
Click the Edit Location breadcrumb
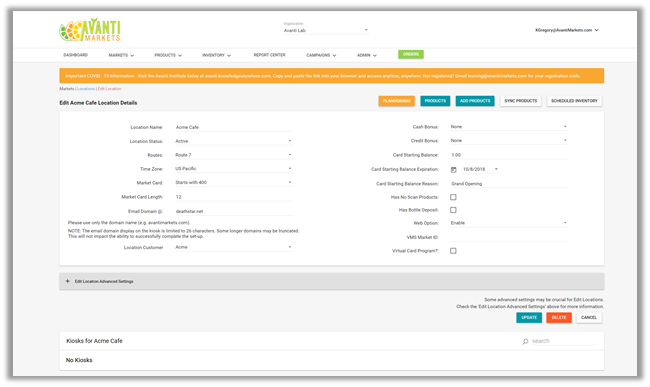[109, 89]
